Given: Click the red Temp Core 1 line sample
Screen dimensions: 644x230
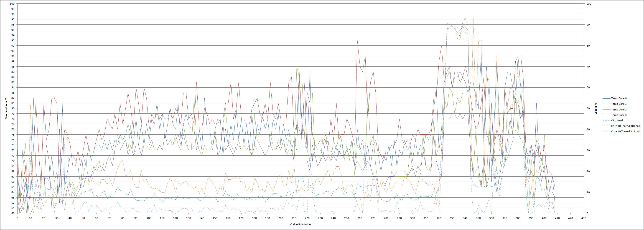Looking at the screenshot, I should [x=606, y=104].
